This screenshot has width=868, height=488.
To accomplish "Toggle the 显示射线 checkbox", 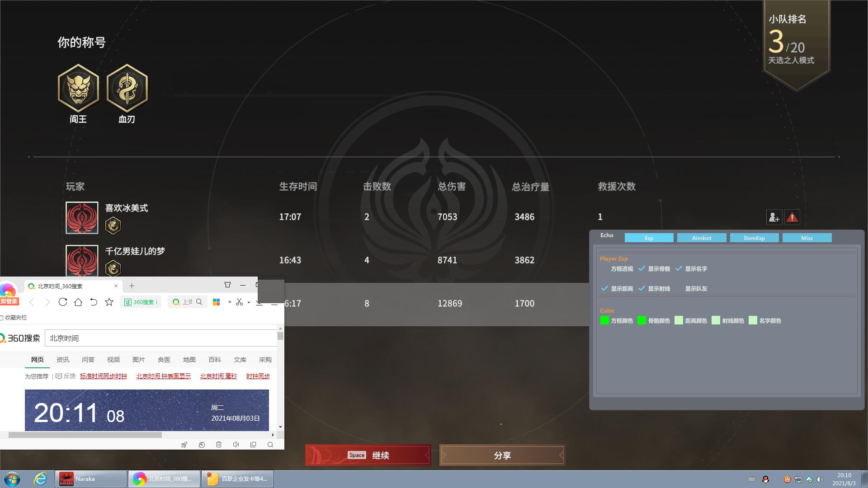I will [x=642, y=289].
